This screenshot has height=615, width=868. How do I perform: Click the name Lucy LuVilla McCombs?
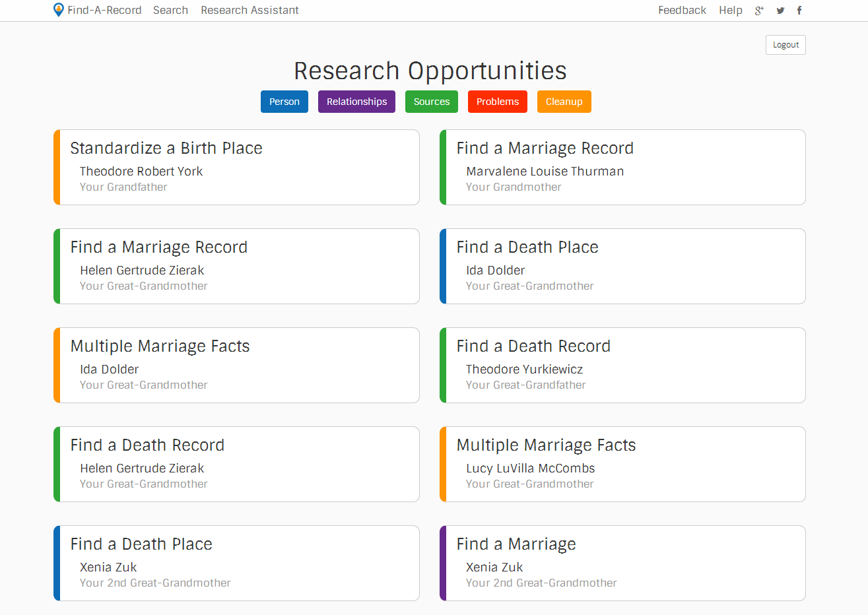(530, 468)
